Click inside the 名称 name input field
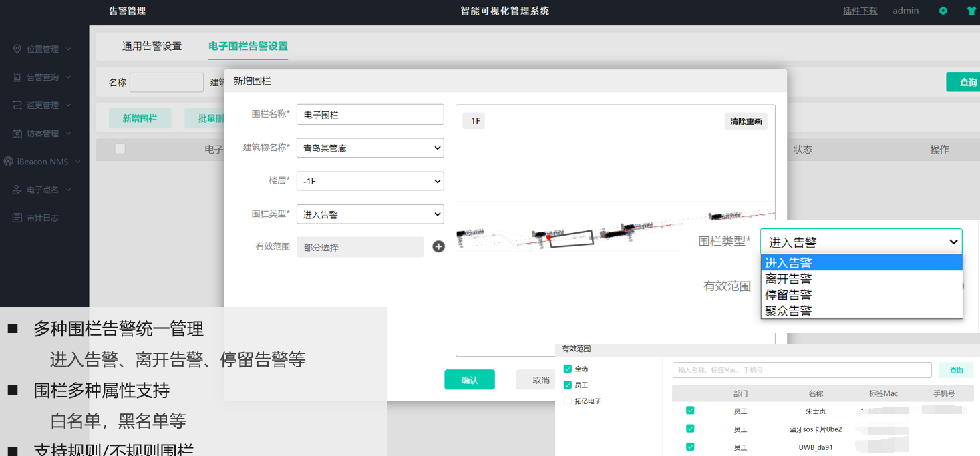The width and height of the screenshot is (980, 456). [x=166, y=82]
